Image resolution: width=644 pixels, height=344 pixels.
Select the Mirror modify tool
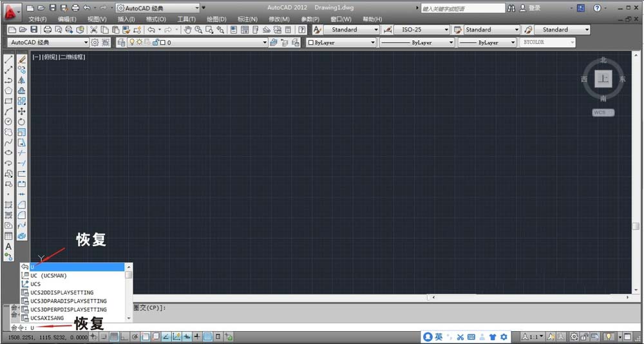(x=22, y=81)
